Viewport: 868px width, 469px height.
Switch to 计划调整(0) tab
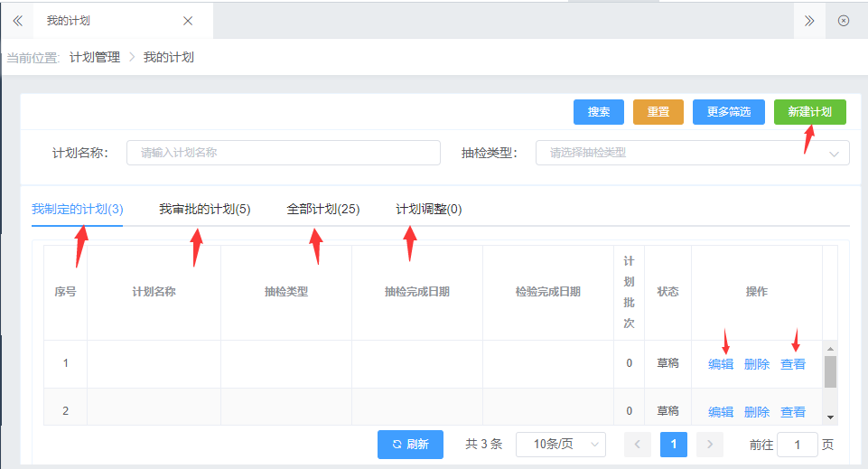[x=428, y=210]
